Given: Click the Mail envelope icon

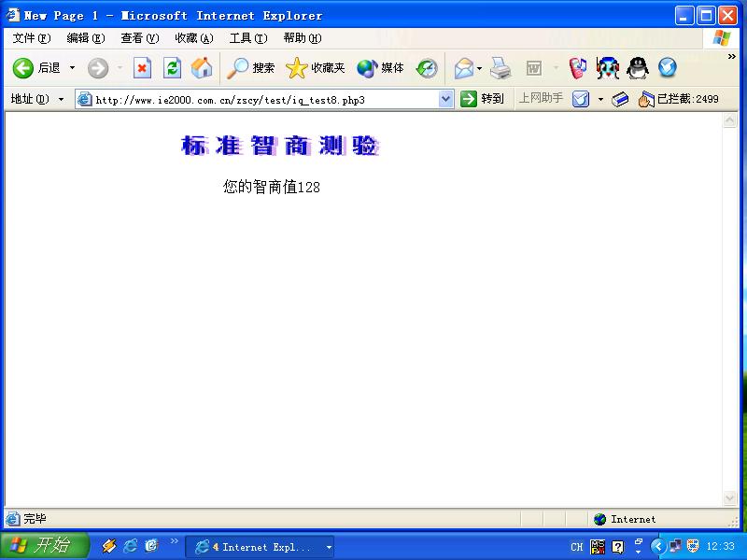Looking at the screenshot, I should [463, 68].
